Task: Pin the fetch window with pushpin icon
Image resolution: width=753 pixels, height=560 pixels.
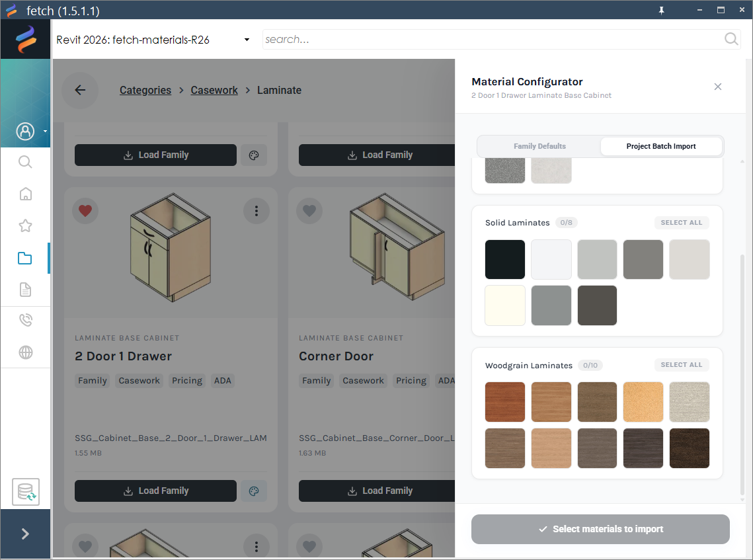Action: pyautogui.click(x=661, y=10)
